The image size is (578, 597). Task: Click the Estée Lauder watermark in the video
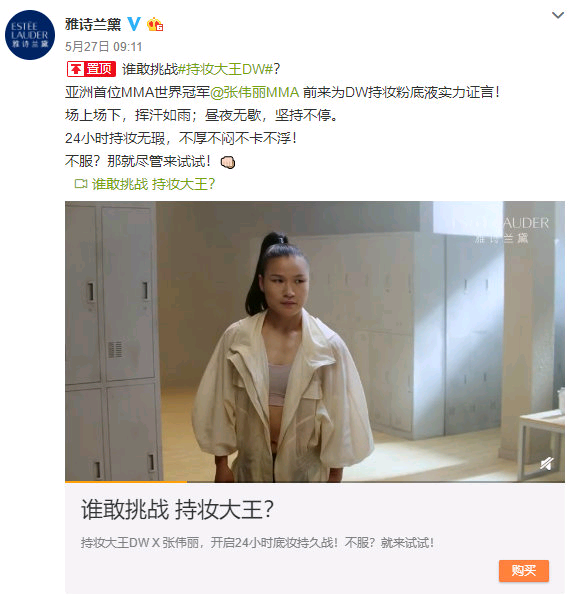(501, 230)
